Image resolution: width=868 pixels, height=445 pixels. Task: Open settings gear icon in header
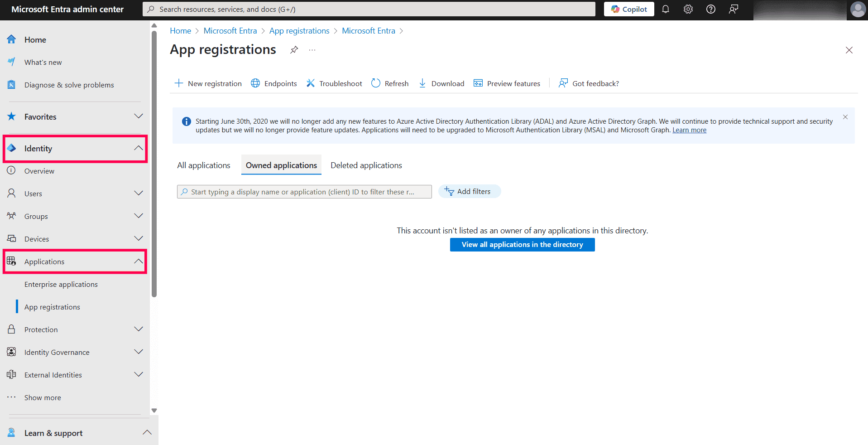688,9
